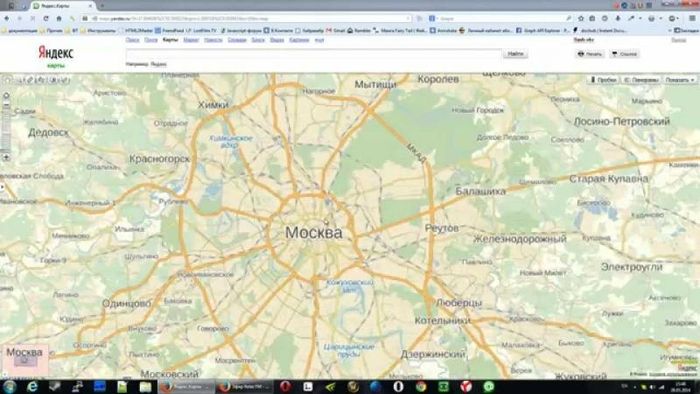Click the Люберцы label on the map
Image resolution: width=700 pixels, height=394 pixels.
[x=459, y=303]
